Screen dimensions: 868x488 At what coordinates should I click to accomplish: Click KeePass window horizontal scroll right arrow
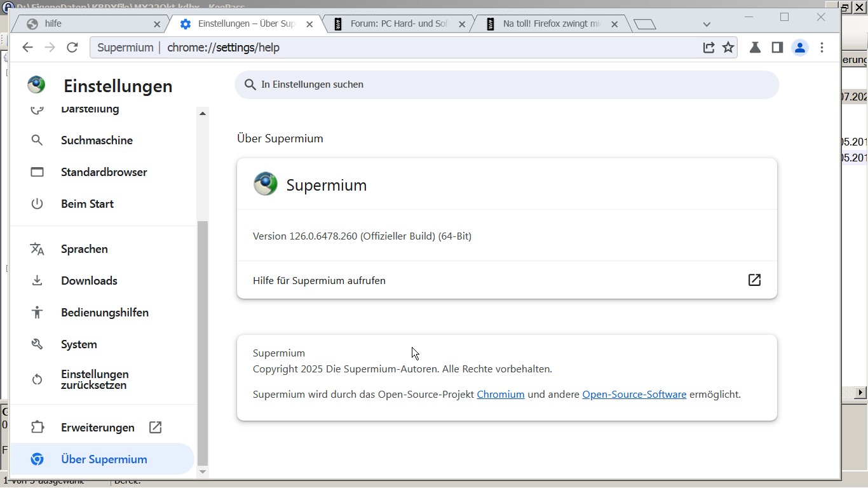click(x=861, y=393)
